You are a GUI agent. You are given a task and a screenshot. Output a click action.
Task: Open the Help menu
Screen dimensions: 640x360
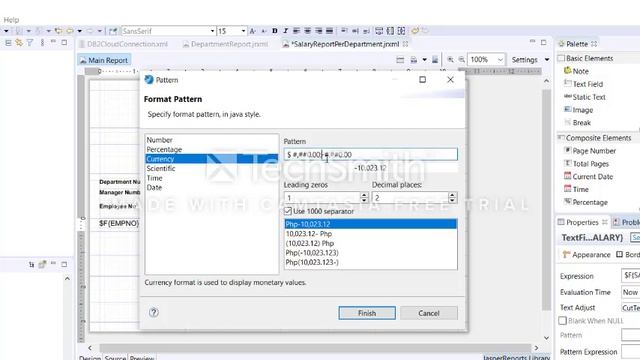point(11,20)
